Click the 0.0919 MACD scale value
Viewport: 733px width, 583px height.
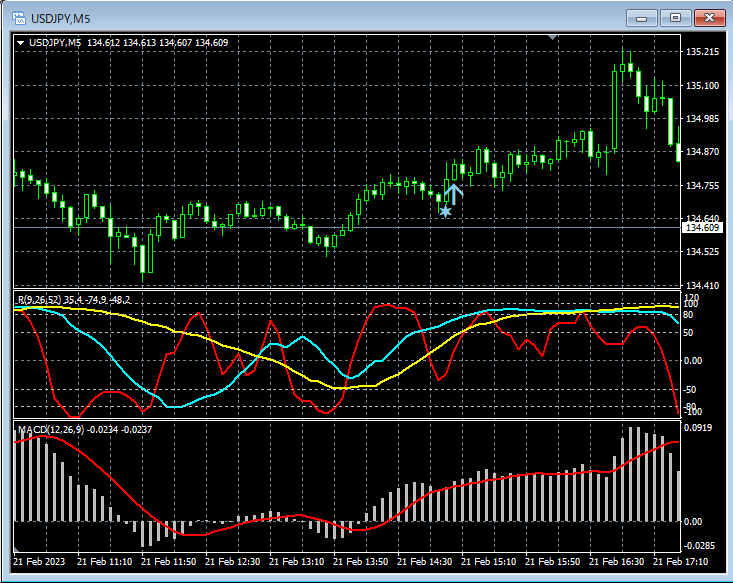click(700, 429)
